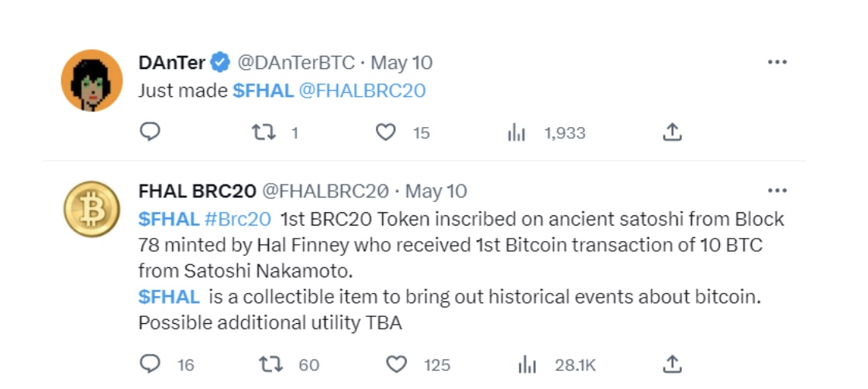
Task: View analytics for FHAL BRC20 tweet
Action: point(527,364)
